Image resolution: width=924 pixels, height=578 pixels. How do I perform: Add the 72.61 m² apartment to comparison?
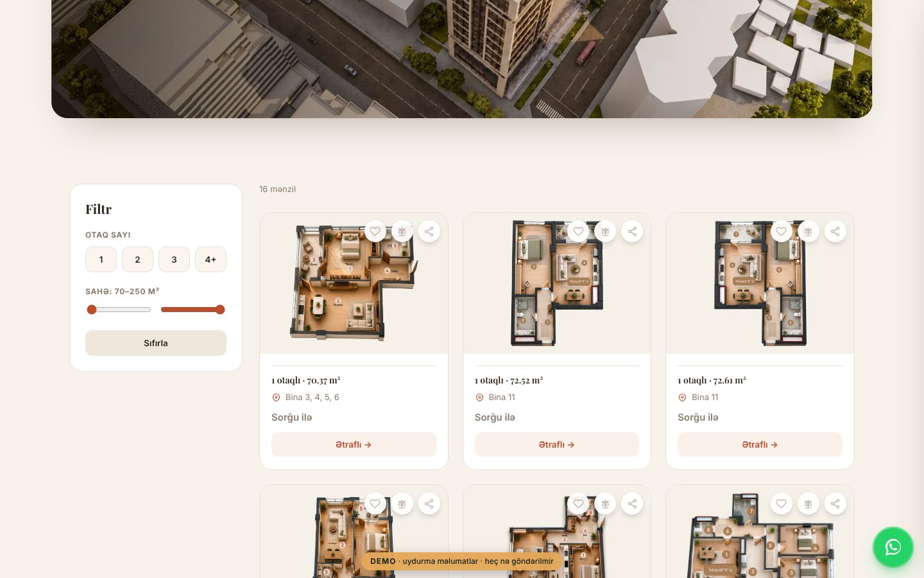(x=809, y=231)
